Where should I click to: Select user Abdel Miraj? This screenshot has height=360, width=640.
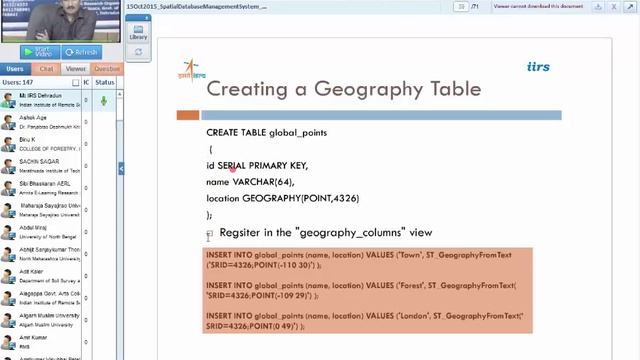pos(41,232)
